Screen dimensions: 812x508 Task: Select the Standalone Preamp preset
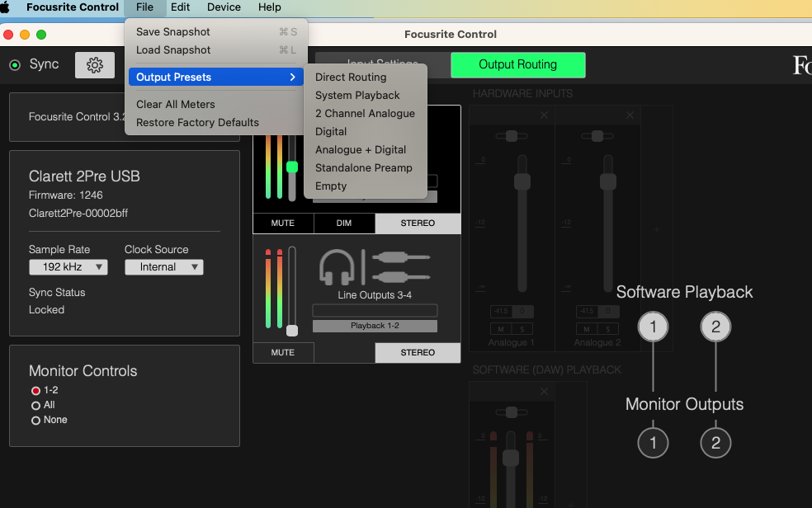pos(366,167)
